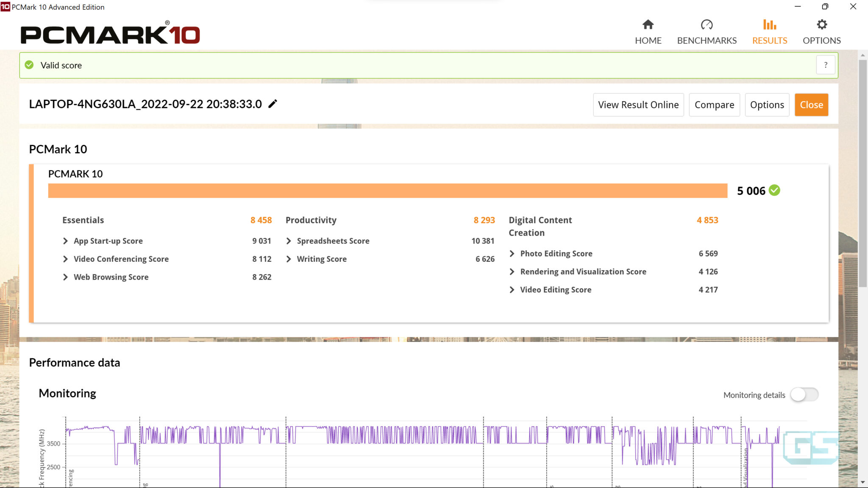The image size is (868, 488).
Task: Toggle the Monitoring details switch
Action: (804, 394)
